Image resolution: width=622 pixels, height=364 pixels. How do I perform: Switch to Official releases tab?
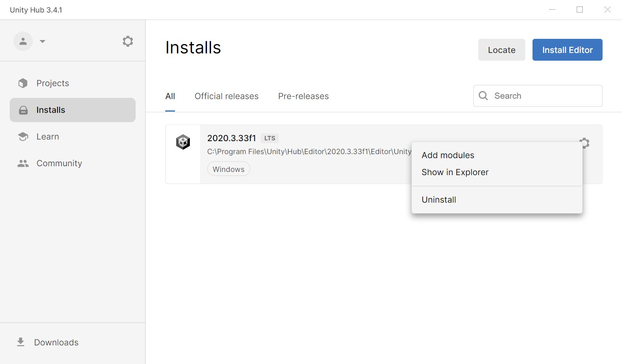(x=226, y=96)
